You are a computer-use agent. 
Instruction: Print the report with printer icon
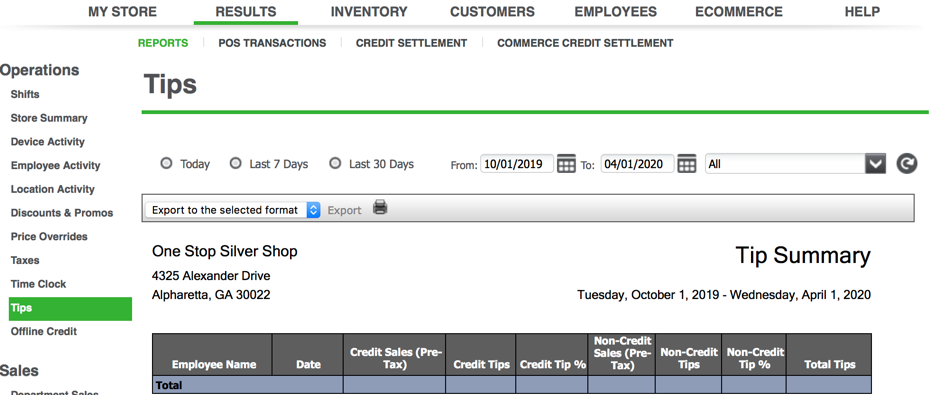(x=380, y=207)
